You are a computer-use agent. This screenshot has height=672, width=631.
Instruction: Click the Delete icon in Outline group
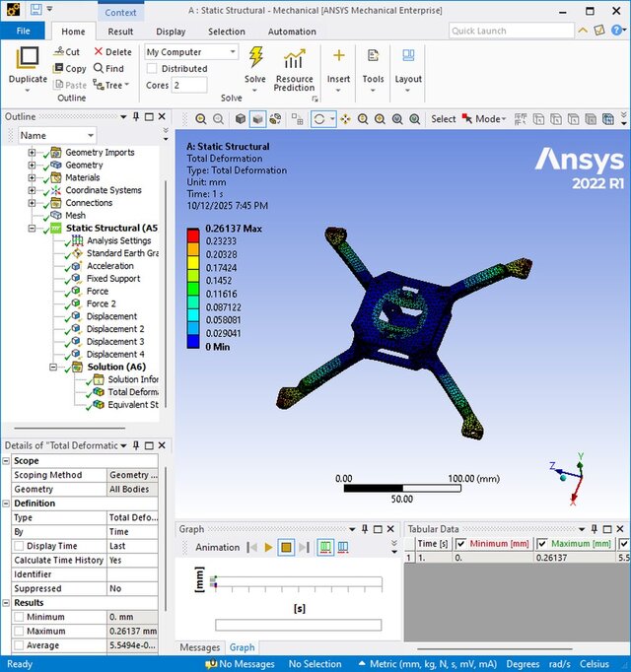pyautogui.click(x=112, y=52)
